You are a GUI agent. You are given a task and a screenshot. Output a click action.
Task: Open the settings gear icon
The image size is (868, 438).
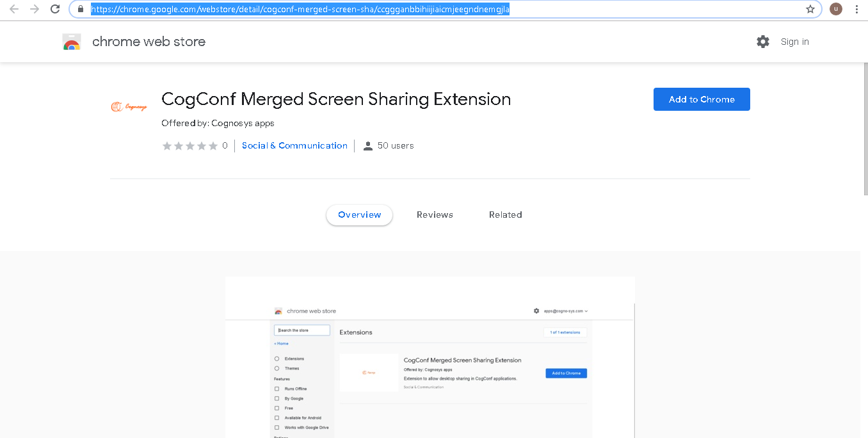(x=763, y=42)
